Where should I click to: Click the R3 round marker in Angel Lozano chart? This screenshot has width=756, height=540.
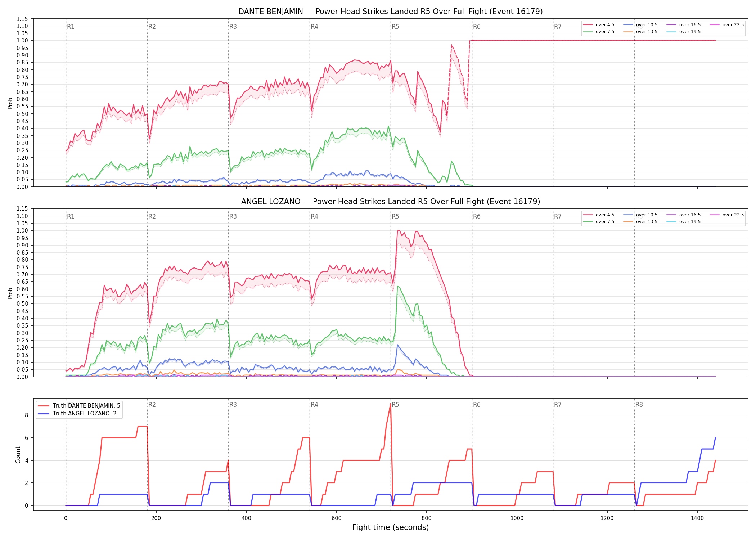233,216
